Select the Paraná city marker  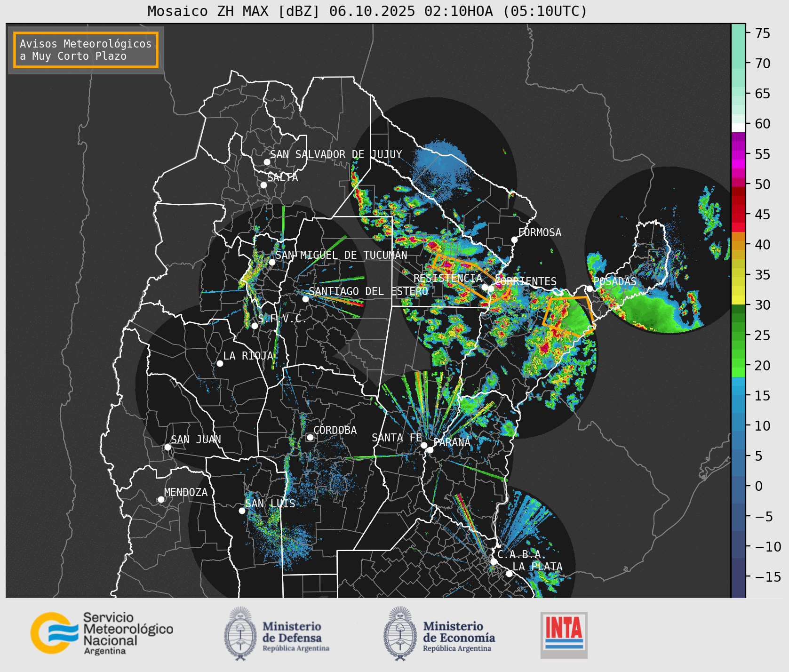(x=430, y=450)
